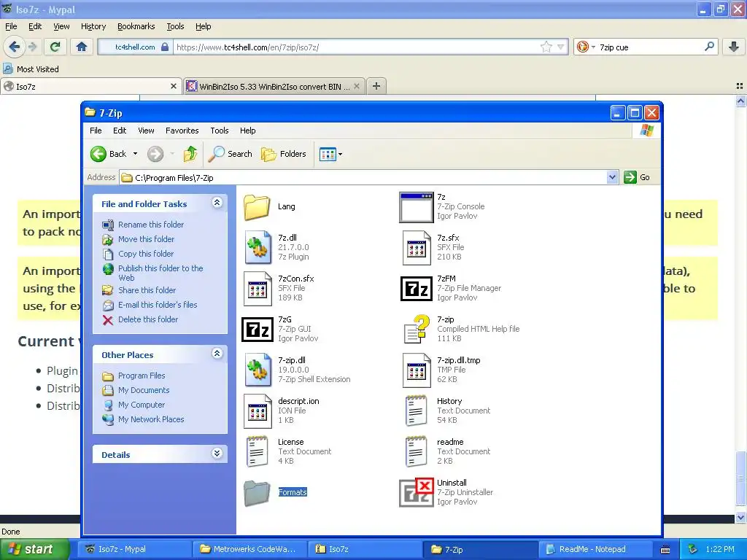Screen dimensions: 747x560
Task: Expand the Details panel
Action: tap(217, 454)
